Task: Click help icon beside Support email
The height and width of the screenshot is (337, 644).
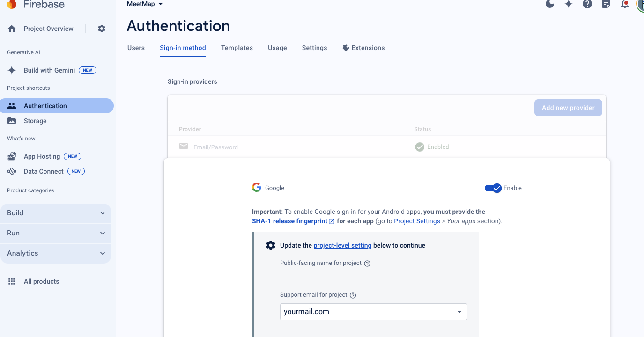Action: coord(353,295)
